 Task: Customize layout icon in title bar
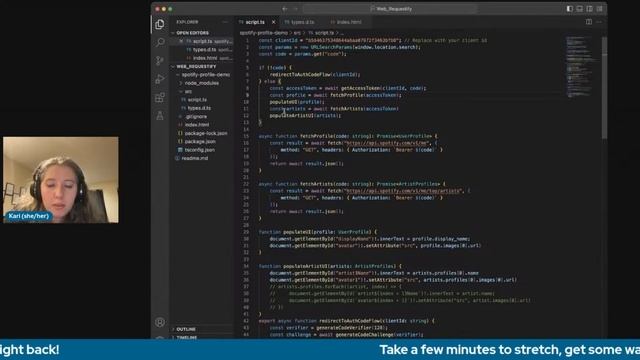[599, 9]
